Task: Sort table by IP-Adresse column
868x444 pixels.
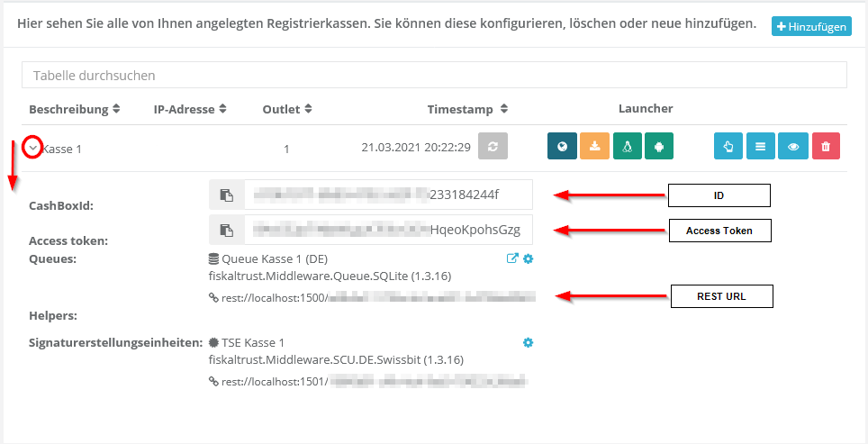Action: [x=190, y=109]
